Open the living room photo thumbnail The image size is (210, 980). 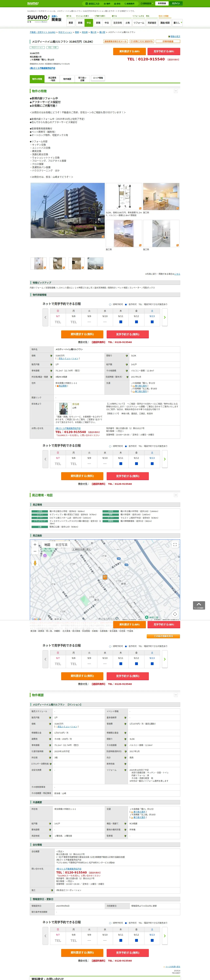(x=161, y=197)
